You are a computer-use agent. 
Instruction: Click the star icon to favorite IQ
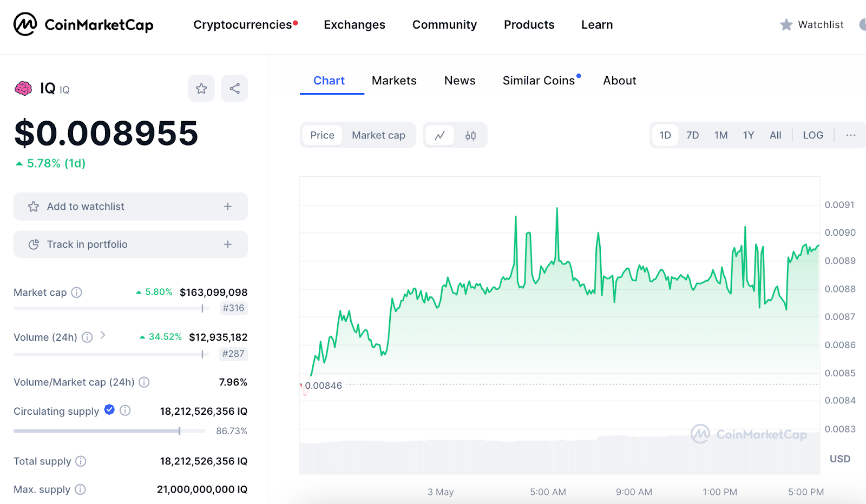(201, 88)
